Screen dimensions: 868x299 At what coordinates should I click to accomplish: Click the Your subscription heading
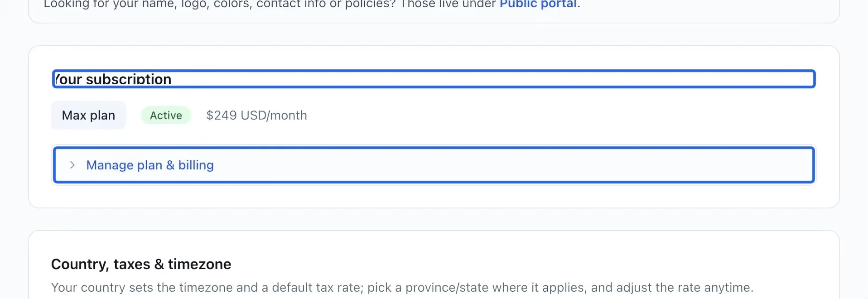click(112, 79)
